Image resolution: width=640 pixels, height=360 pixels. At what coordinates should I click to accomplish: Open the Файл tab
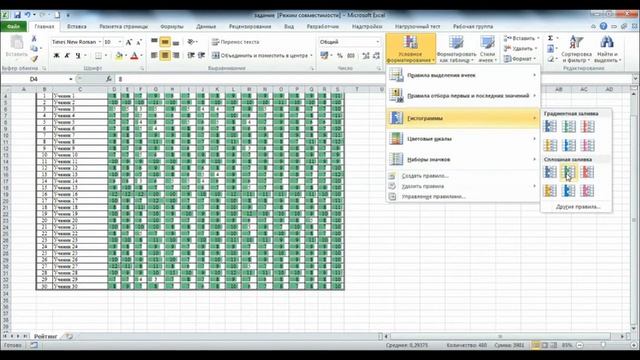click(13, 27)
